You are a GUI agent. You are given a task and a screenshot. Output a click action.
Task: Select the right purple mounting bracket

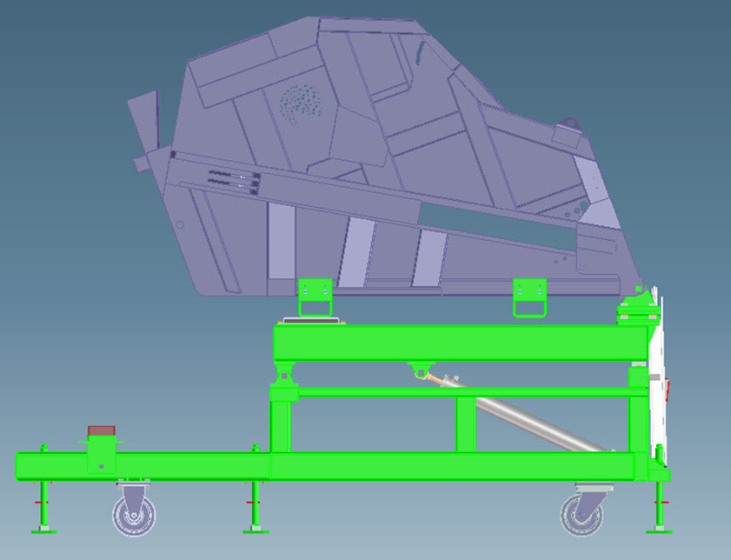point(528,298)
